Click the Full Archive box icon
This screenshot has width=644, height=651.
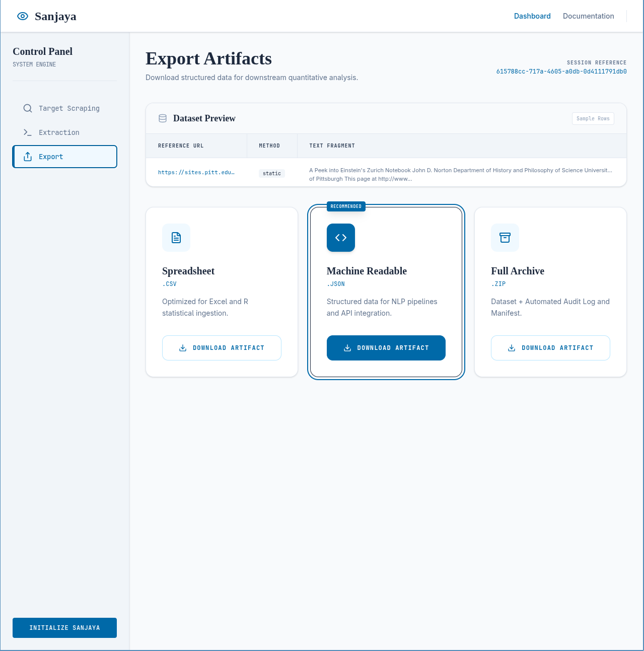click(505, 238)
